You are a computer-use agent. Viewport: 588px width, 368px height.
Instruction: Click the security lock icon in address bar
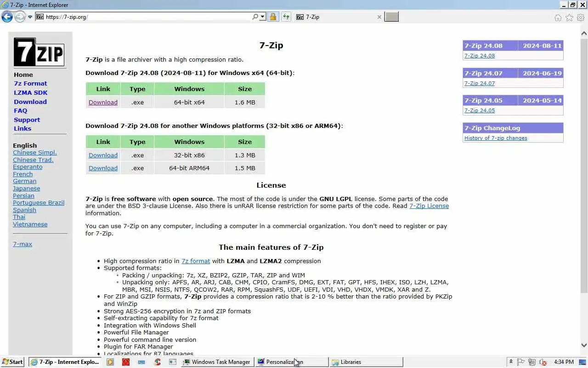tap(273, 17)
